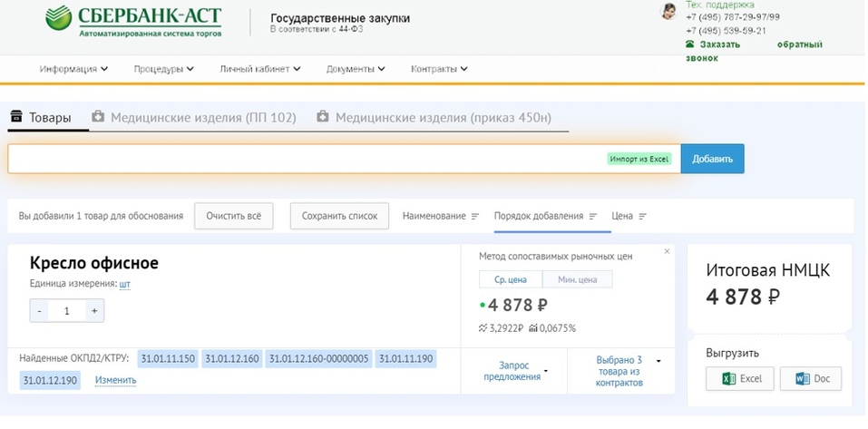Click the phone icon for callback request

tap(690, 44)
